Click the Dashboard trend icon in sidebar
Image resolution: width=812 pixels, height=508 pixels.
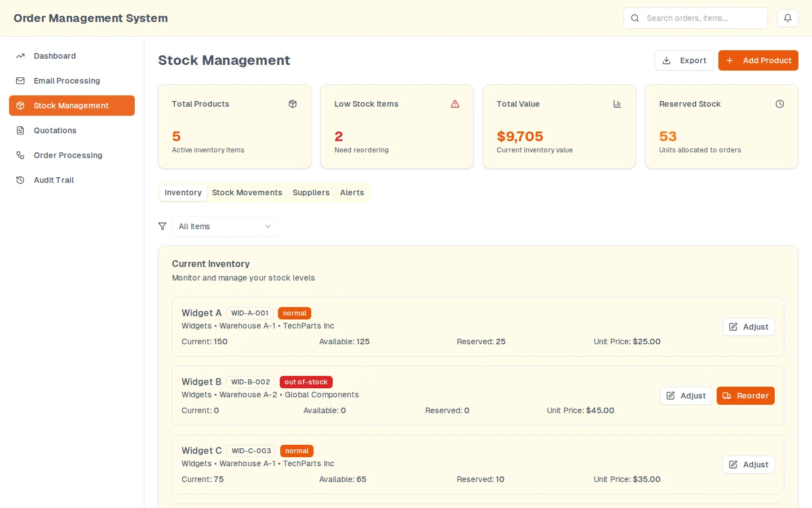click(x=20, y=56)
